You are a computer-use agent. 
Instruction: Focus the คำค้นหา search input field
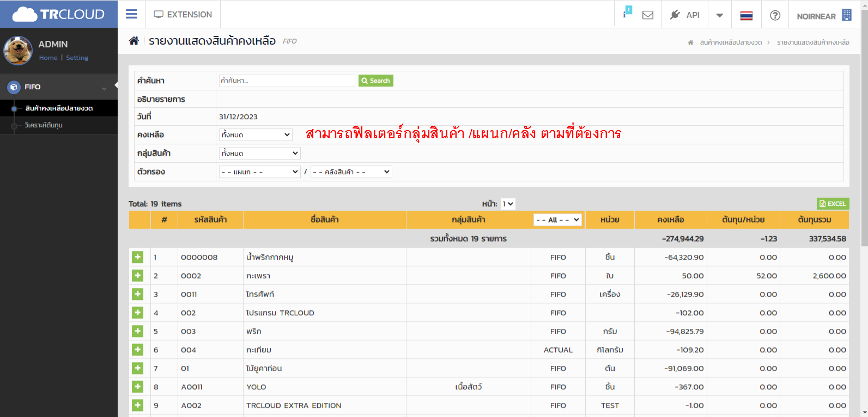pyautogui.click(x=287, y=81)
